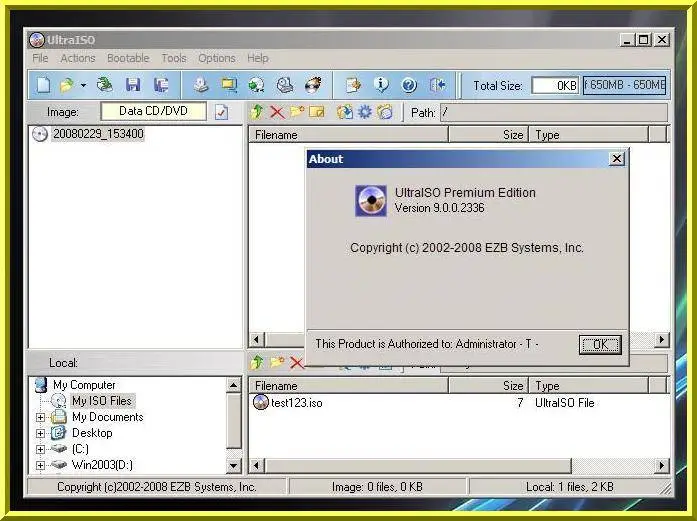Open the Tools menu
The image size is (697, 521).
[174, 58]
